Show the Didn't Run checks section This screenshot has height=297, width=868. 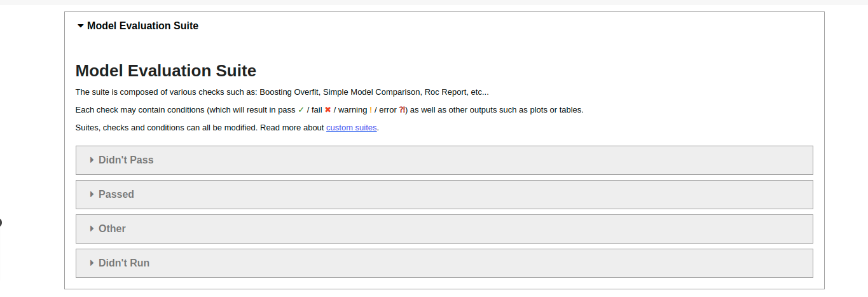[x=124, y=263]
